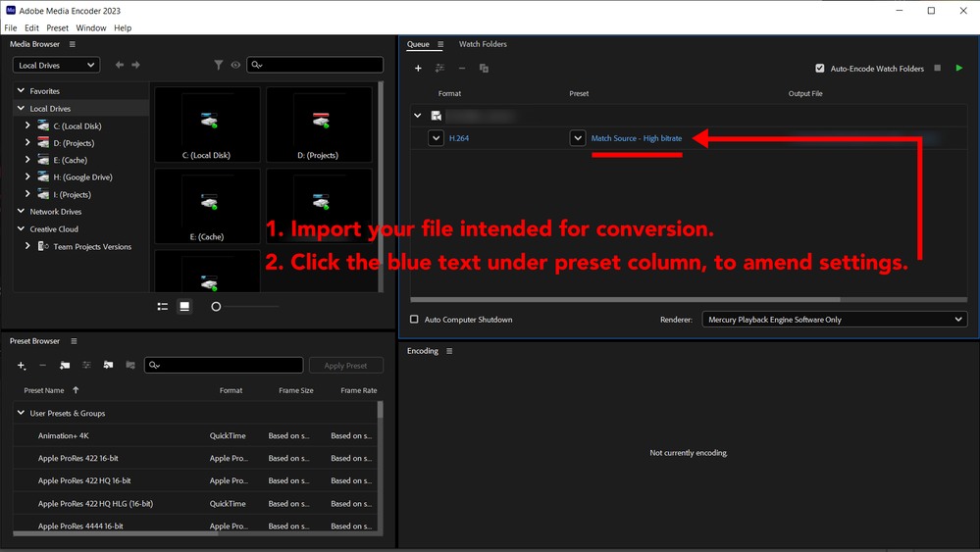Click Create new preset group folder icon
The height and width of the screenshot is (552, 980).
pyautogui.click(x=65, y=366)
